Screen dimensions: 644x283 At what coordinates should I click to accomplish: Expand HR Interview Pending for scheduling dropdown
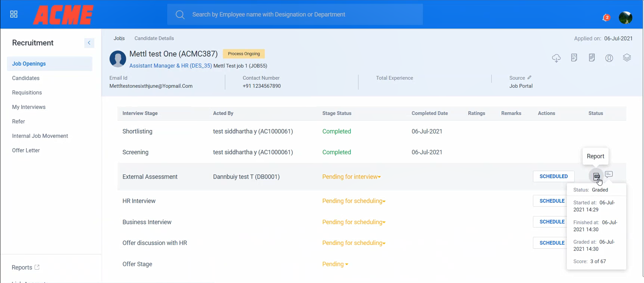click(x=354, y=201)
